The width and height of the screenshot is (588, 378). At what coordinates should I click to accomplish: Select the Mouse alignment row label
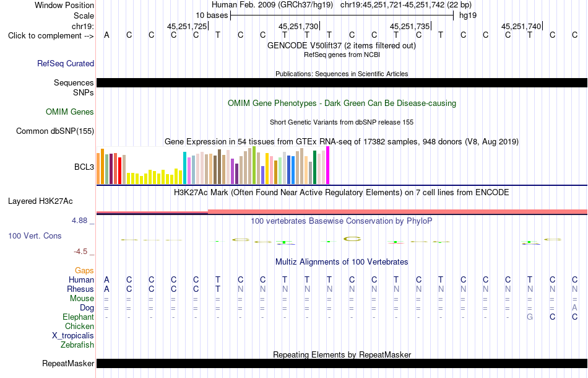click(x=82, y=299)
